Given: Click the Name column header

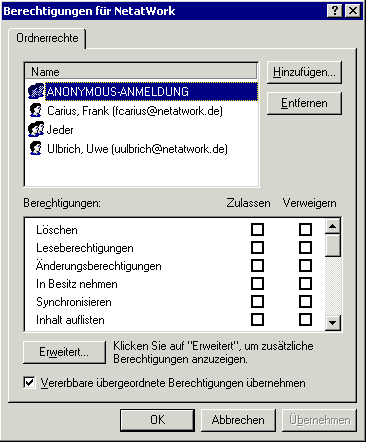Looking at the screenshot, I should click(x=142, y=72).
